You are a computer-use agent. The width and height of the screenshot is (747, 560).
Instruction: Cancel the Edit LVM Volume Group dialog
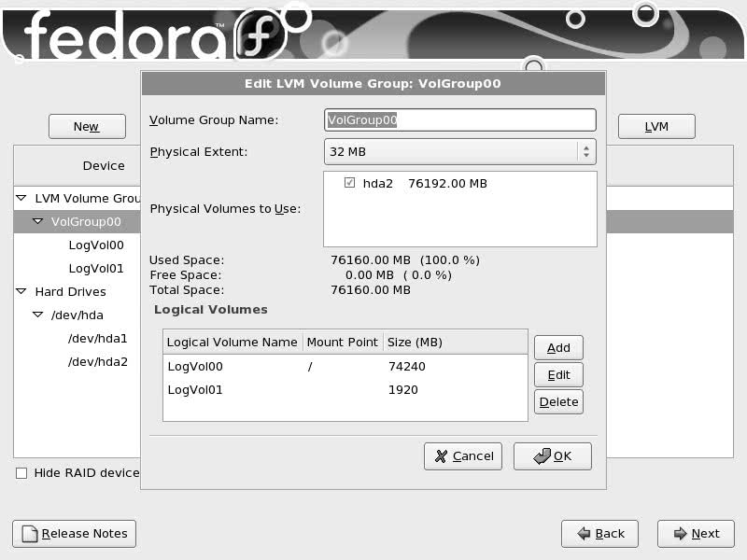click(463, 456)
